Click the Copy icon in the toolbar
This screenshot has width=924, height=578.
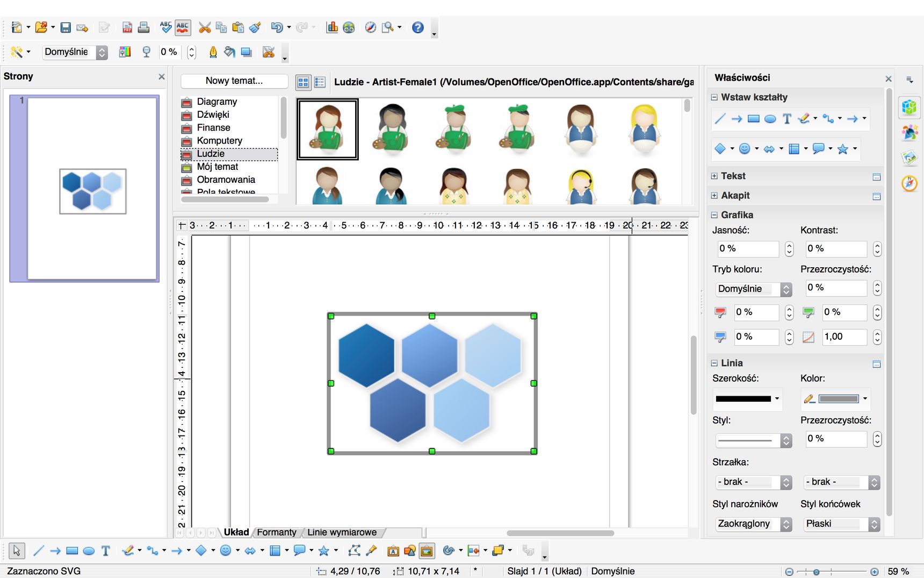221,27
